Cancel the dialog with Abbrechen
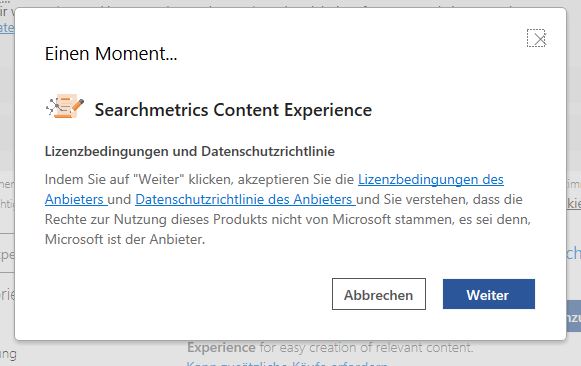 coord(379,294)
